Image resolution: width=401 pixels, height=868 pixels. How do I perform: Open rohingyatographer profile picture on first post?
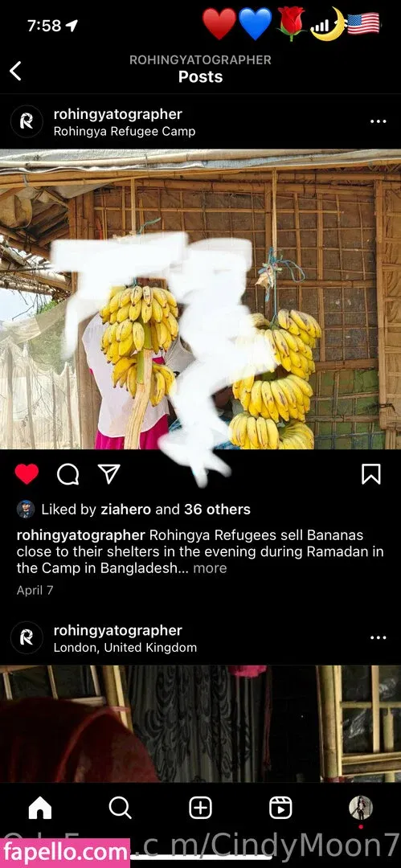pos(27,121)
